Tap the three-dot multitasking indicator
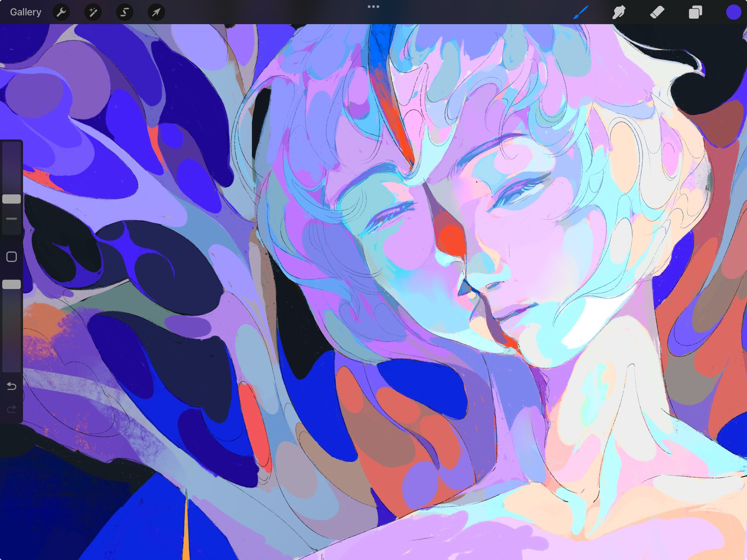 pyautogui.click(x=373, y=6)
